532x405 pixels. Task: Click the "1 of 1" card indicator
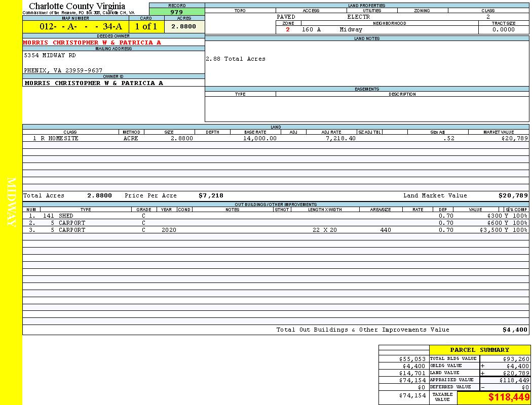pos(146,27)
